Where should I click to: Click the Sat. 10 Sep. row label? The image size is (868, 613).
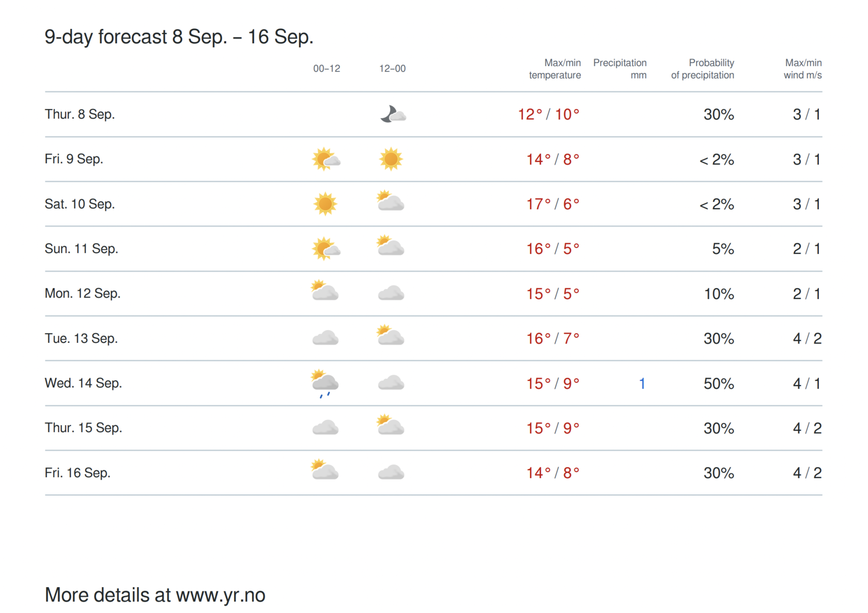point(80,204)
